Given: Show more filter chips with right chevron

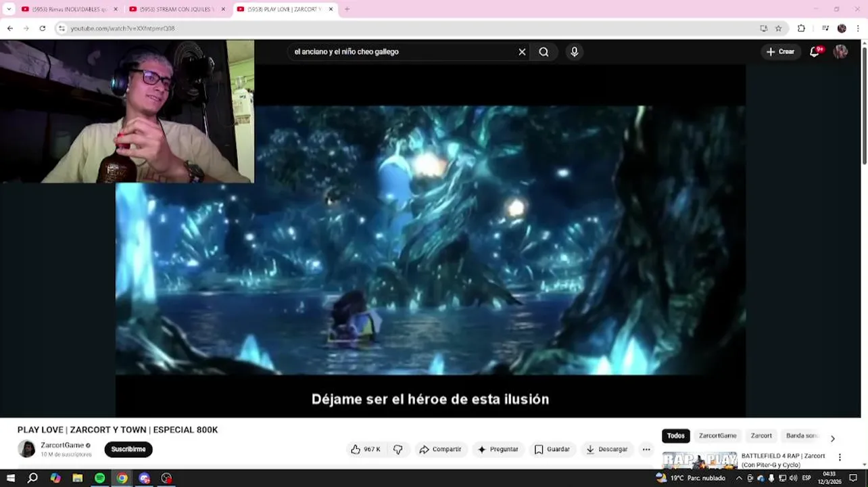Looking at the screenshot, I should coord(832,438).
